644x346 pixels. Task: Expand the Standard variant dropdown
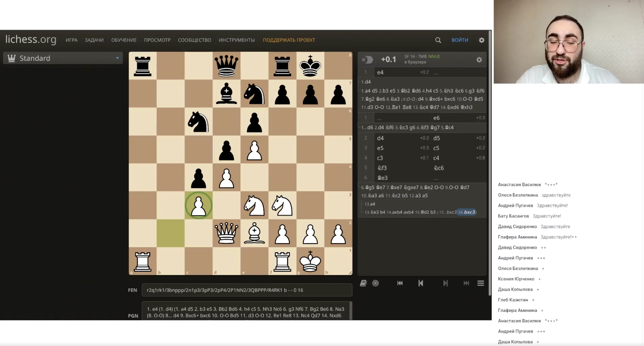point(63,58)
